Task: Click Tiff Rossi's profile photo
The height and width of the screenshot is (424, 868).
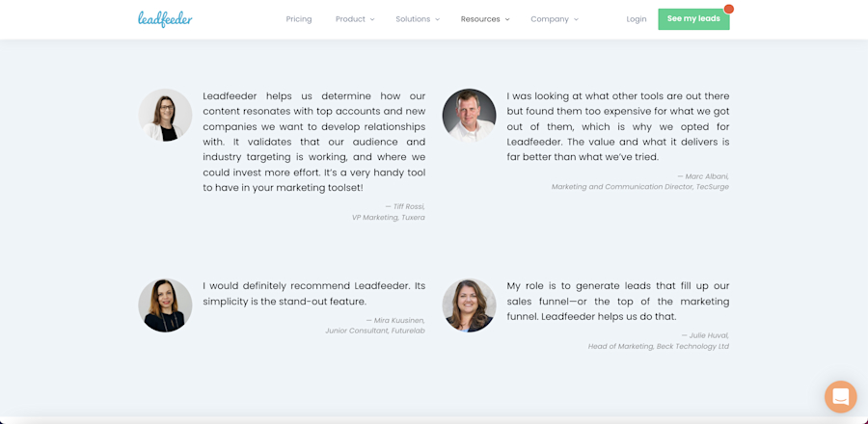Action: tap(165, 115)
